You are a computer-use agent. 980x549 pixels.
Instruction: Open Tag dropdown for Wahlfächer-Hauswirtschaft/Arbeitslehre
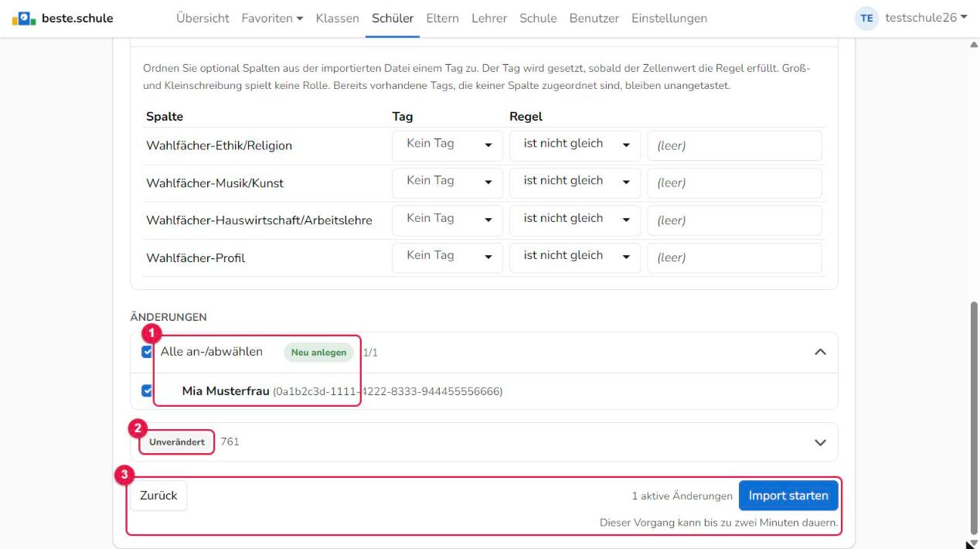447,220
